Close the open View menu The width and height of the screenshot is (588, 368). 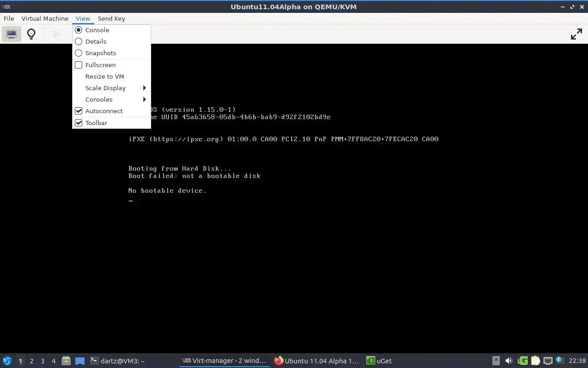click(x=83, y=18)
